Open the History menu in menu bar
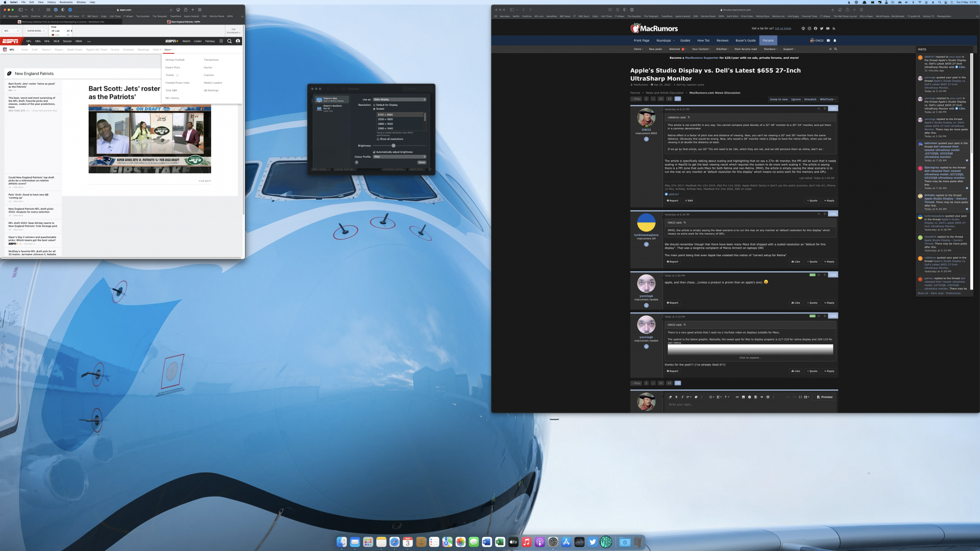980x551 pixels. point(51,2)
